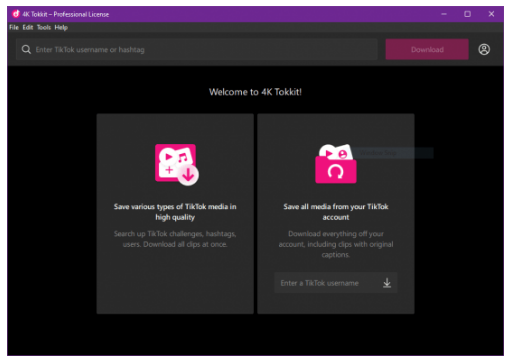
Task: Open the Edit menu
Action: click(x=28, y=27)
